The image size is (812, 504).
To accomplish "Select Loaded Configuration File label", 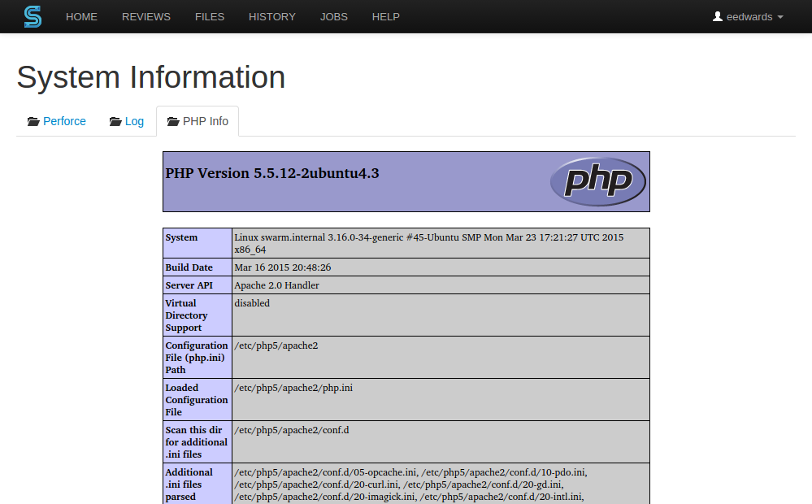I will tap(198, 399).
